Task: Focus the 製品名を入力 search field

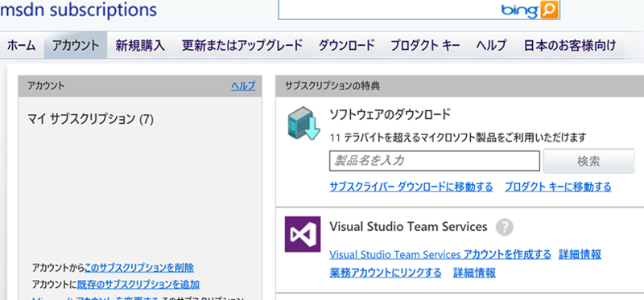Action: pyautogui.click(x=435, y=161)
